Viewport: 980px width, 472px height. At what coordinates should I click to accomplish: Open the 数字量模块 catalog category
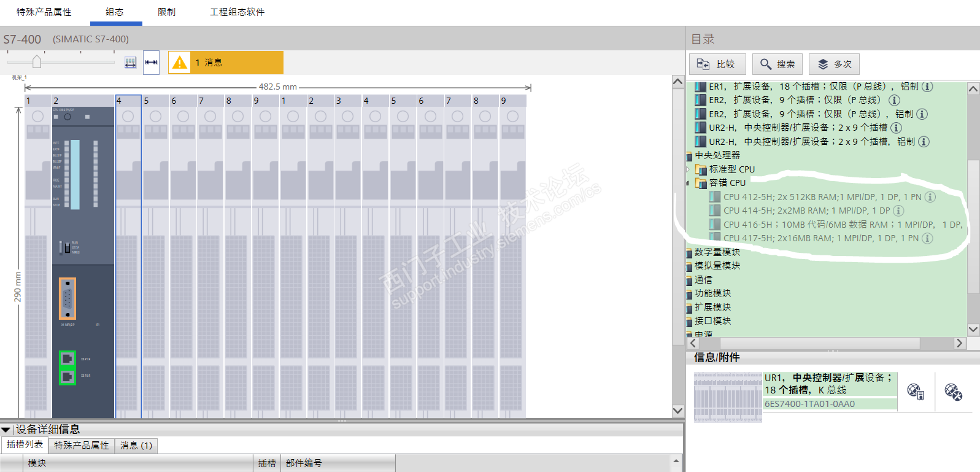717,252
